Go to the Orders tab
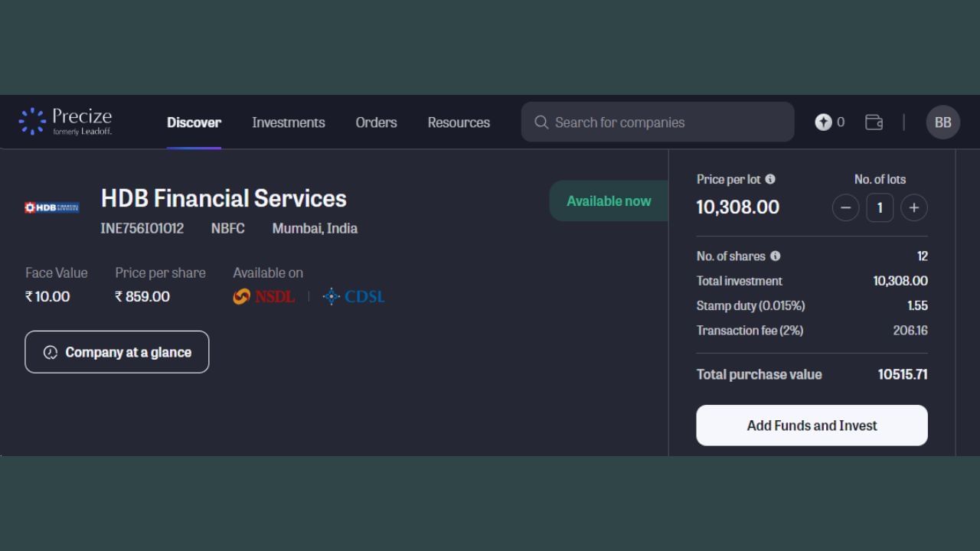Image resolution: width=980 pixels, height=551 pixels. click(x=376, y=122)
